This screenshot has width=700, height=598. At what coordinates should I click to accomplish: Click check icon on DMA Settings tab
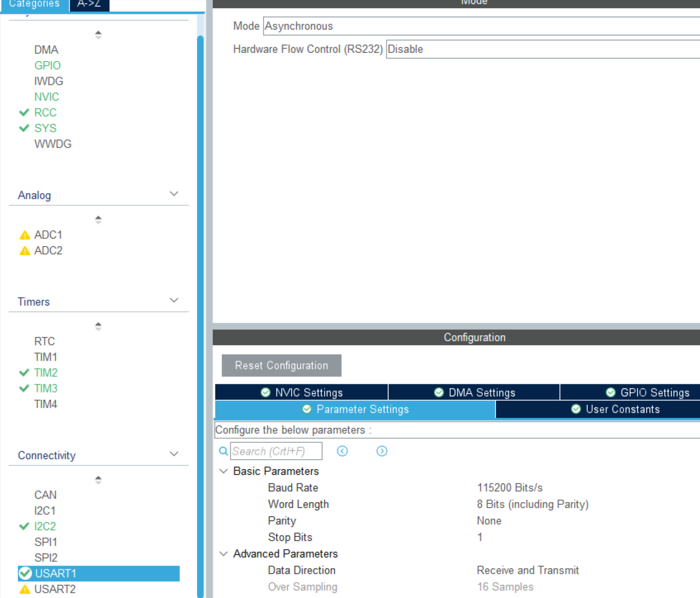point(439,392)
